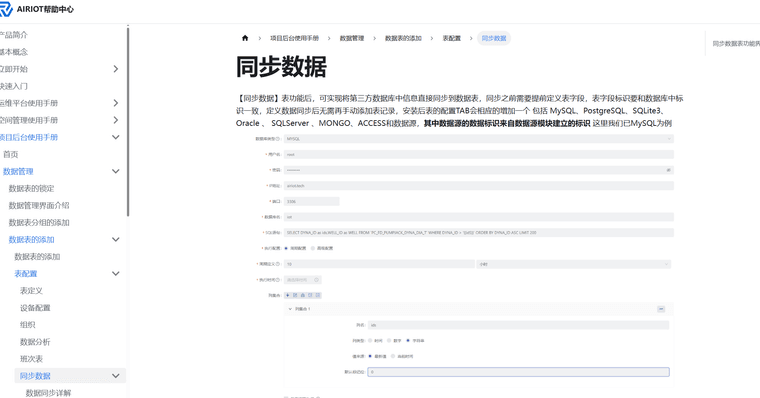Viewport: 760px width, 398px height.
Task: Click the sidebar vertical scrollbar
Action: 128,121
